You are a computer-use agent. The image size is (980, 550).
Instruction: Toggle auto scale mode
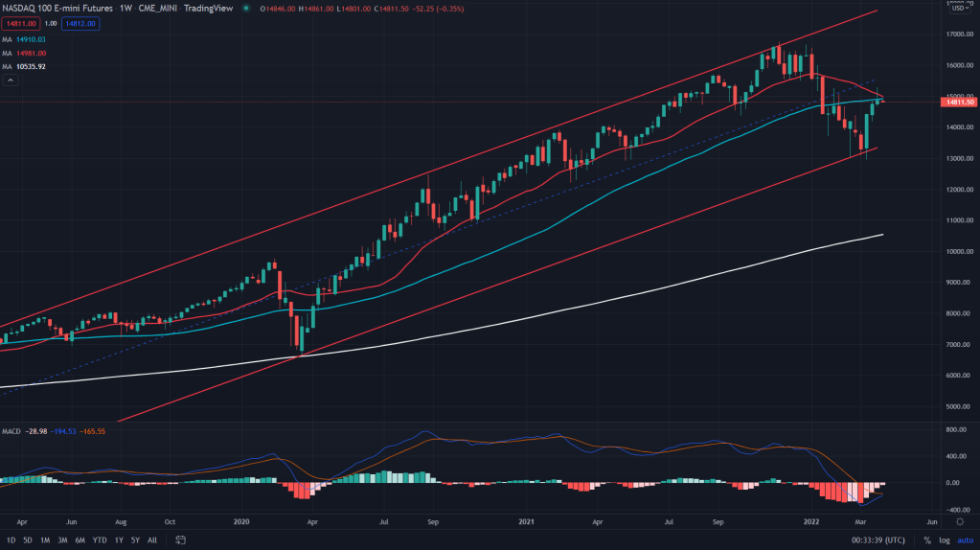click(x=965, y=540)
